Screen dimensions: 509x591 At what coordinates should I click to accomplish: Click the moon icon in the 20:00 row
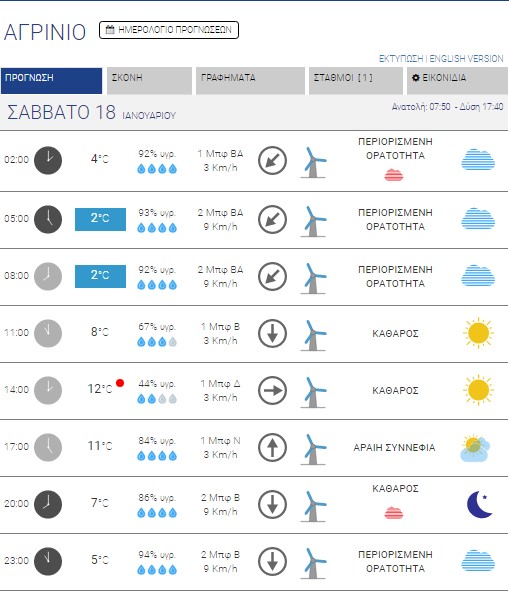coord(479,504)
